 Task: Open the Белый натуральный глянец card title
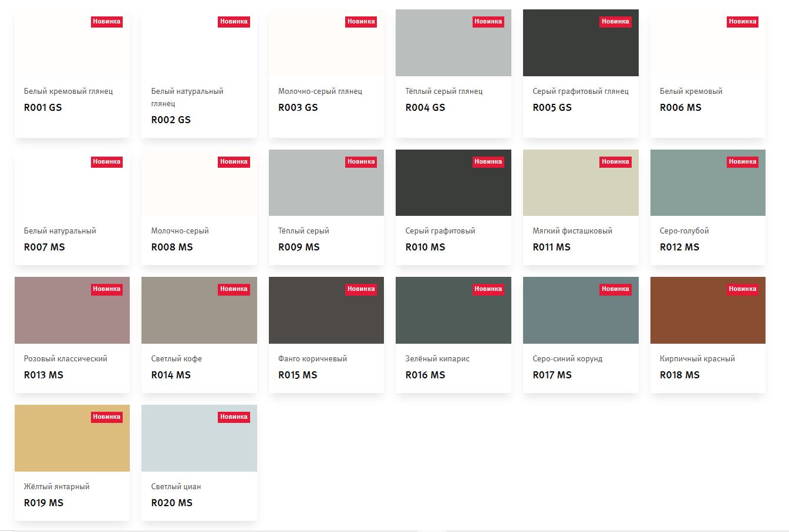click(187, 97)
